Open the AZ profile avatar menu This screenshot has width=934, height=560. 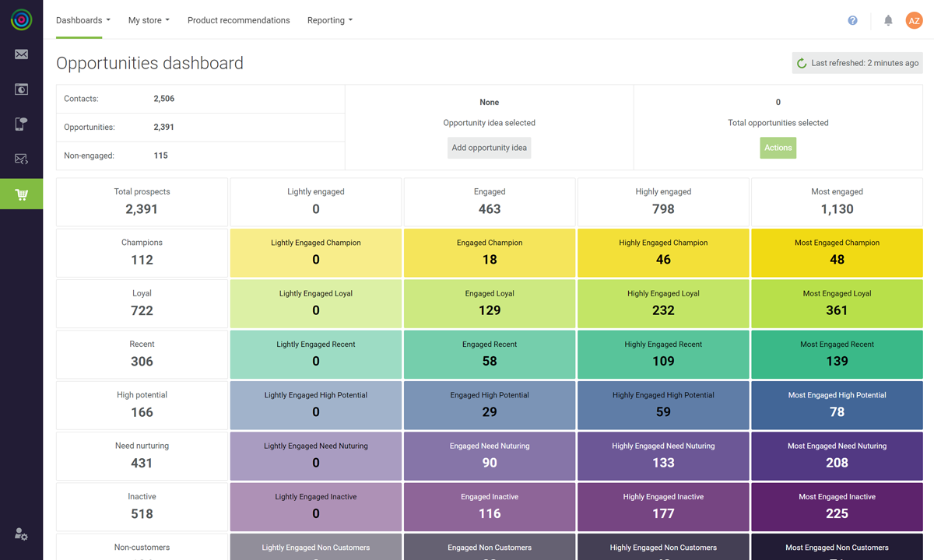914,20
